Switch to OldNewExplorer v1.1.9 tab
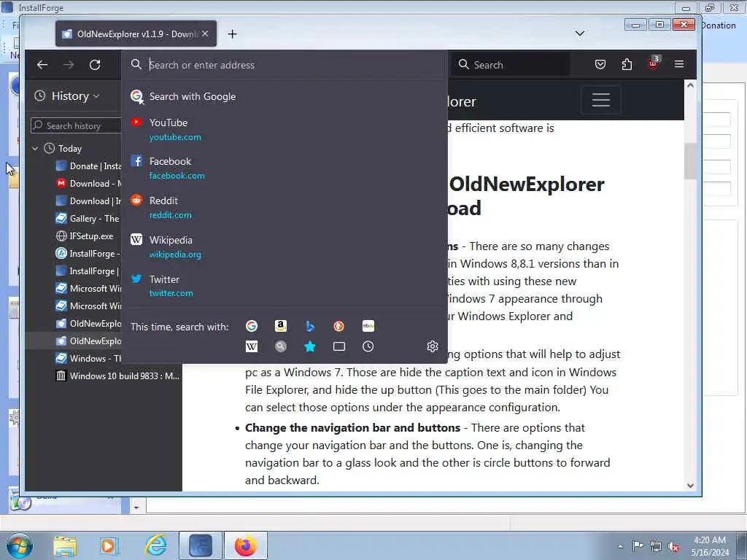This screenshot has height=560, width=747. coord(136,34)
